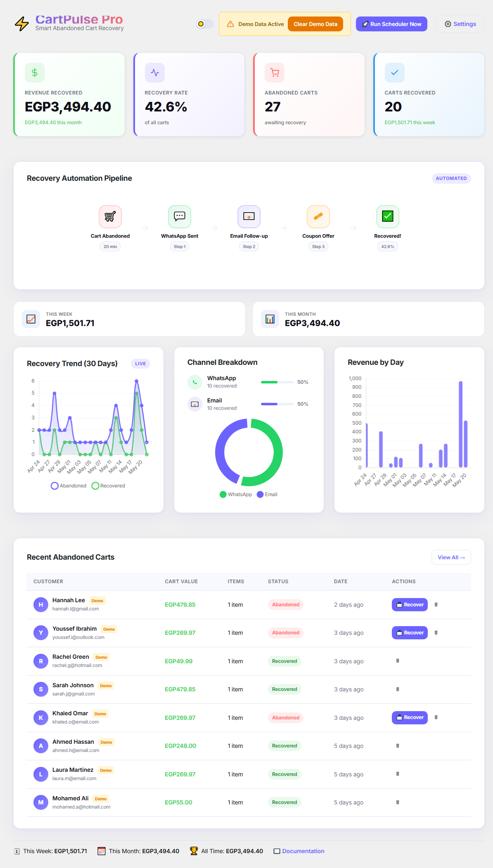Toggle WhatsApp in donut chart legend
Viewport: 493px width, 868px height.
(236, 494)
